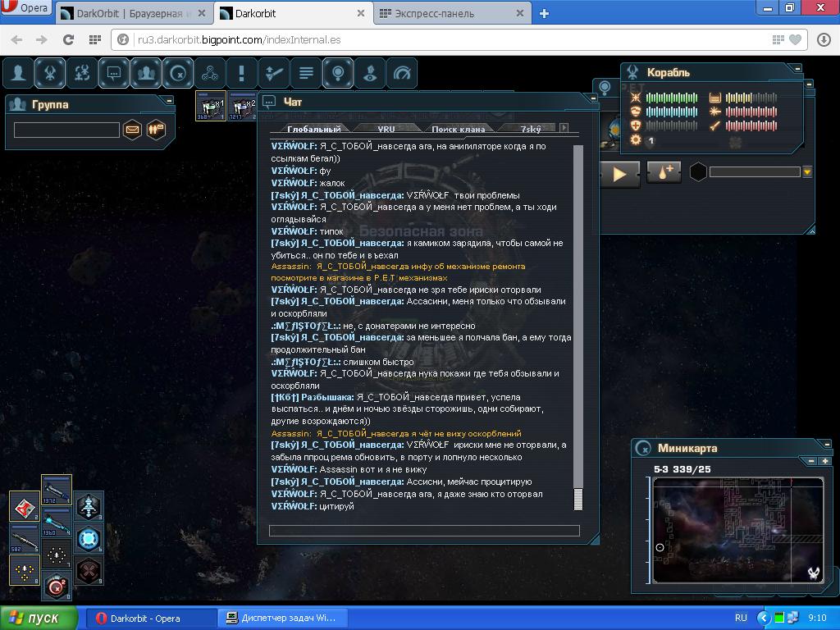The image size is (840, 630).
Task: Toggle the minimap toolbar icon
Action: click(178, 72)
